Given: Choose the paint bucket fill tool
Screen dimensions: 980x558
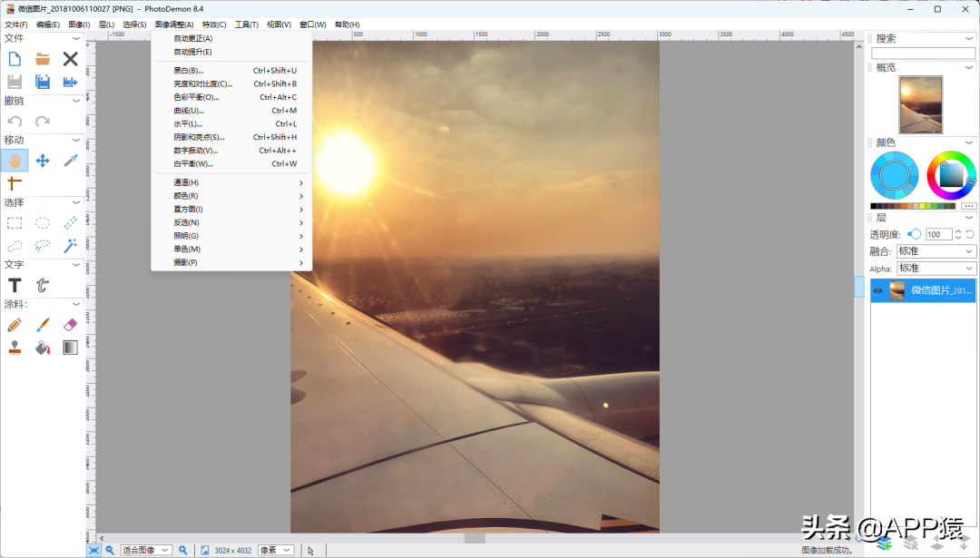Looking at the screenshot, I should 43,348.
